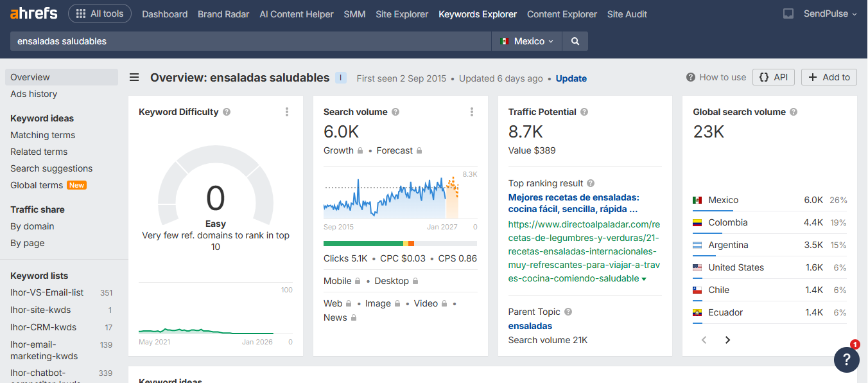Click the search magnifier icon

(575, 40)
